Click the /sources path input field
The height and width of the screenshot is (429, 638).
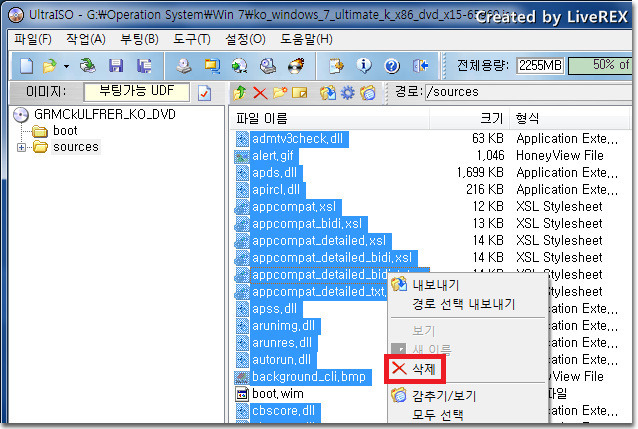coord(528,92)
